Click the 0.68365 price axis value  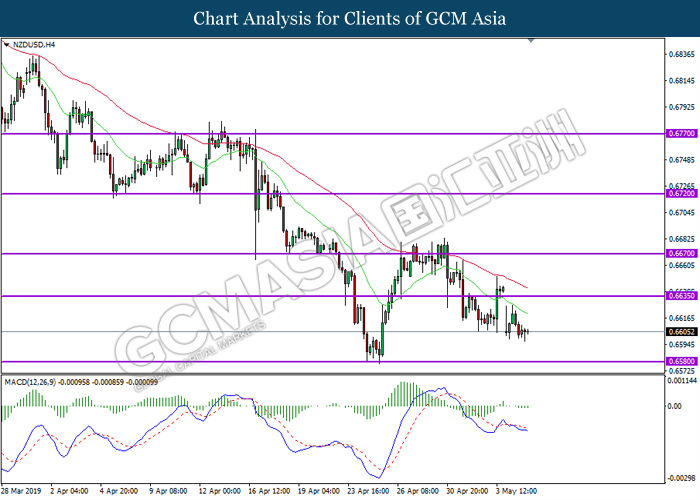pyautogui.click(x=682, y=54)
